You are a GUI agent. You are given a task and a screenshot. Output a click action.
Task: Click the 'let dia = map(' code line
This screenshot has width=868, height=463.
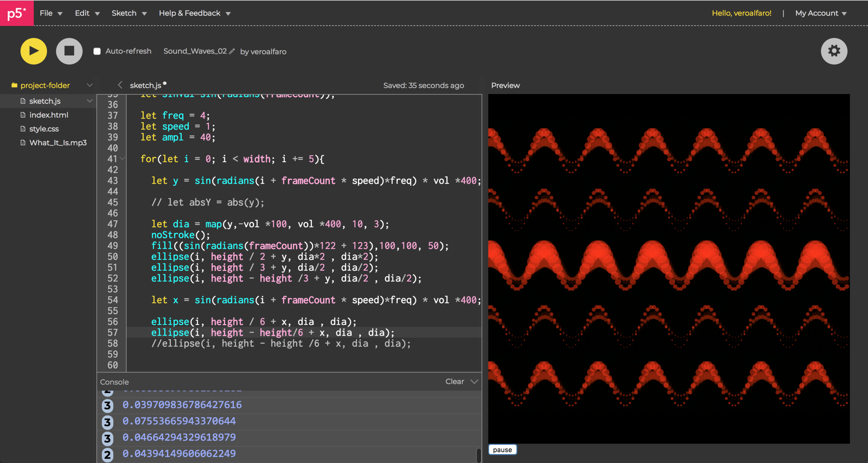pyautogui.click(x=270, y=224)
